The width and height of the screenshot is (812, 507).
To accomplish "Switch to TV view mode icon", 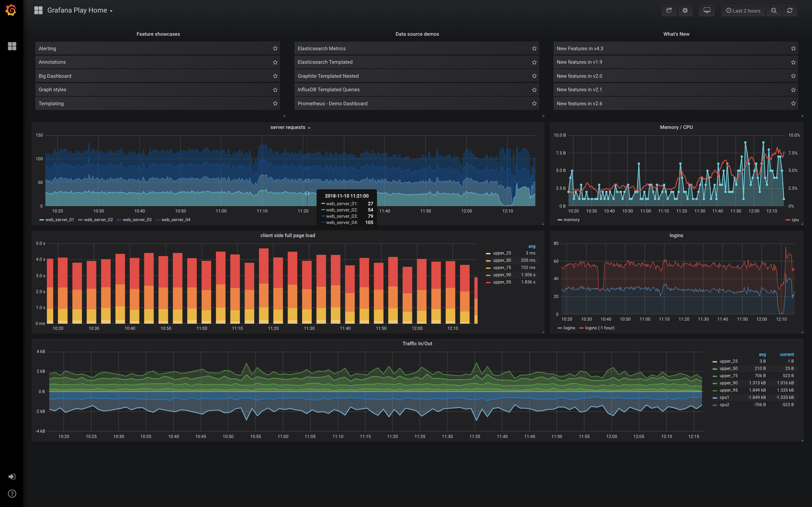I will point(707,10).
